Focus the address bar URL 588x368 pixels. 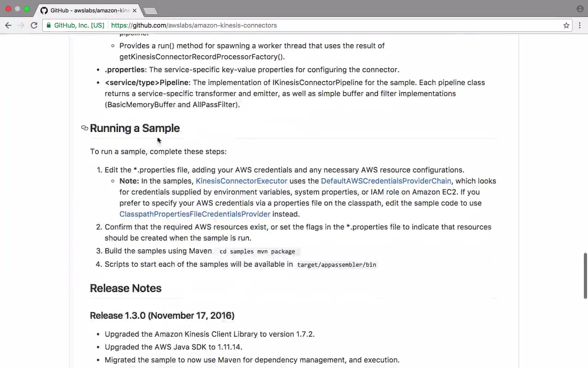click(x=194, y=25)
